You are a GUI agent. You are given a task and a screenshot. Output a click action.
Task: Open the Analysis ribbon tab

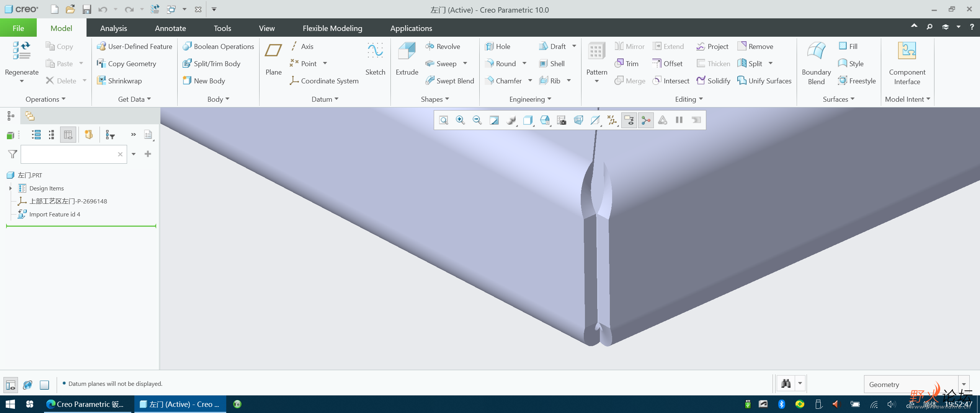(113, 28)
